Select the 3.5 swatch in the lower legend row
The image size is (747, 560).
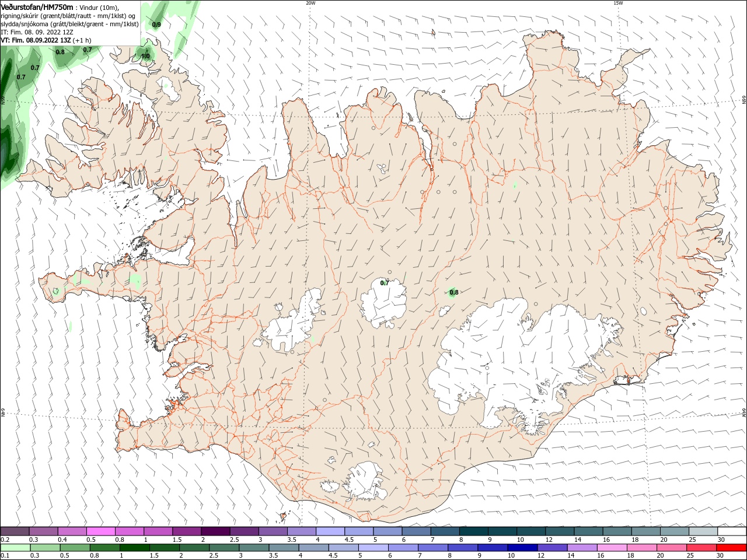click(x=284, y=548)
